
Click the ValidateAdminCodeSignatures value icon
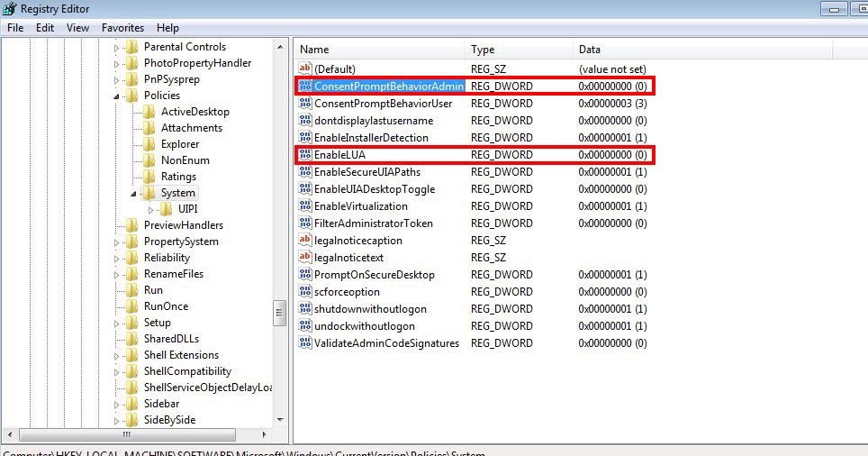tap(305, 343)
